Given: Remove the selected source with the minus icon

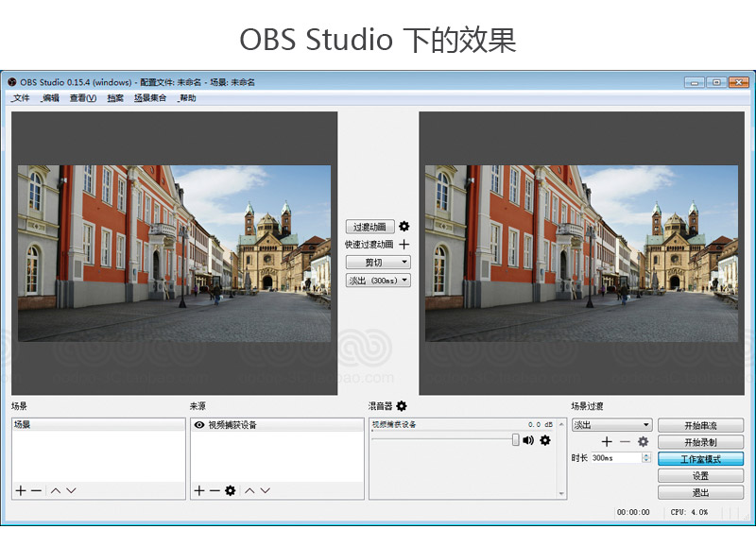Looking at the screenshot, I should 215,490.
